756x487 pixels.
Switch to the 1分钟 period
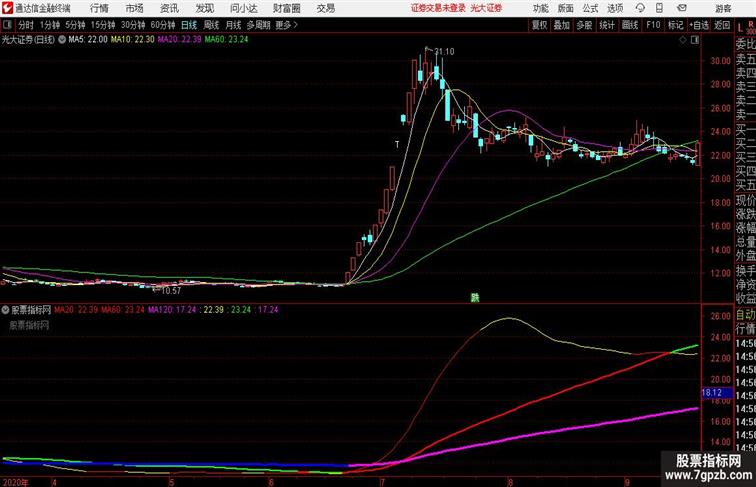point(50,25)
